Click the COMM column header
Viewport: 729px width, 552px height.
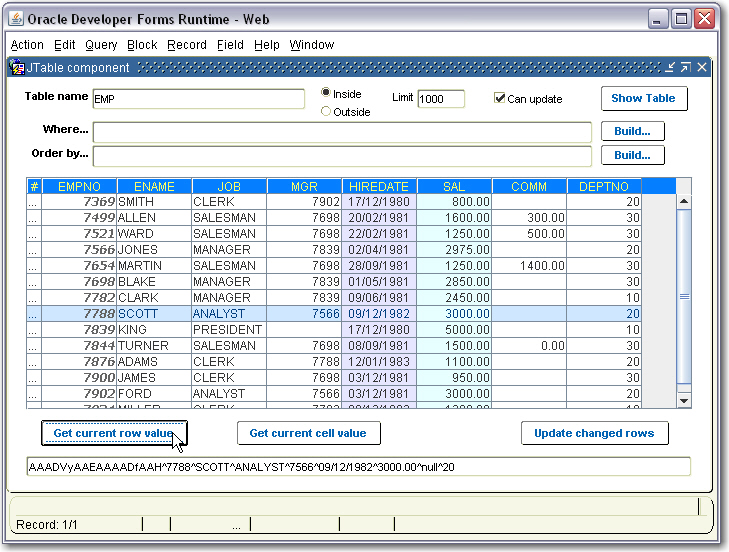pyautogui.click(x=529, y=186)
